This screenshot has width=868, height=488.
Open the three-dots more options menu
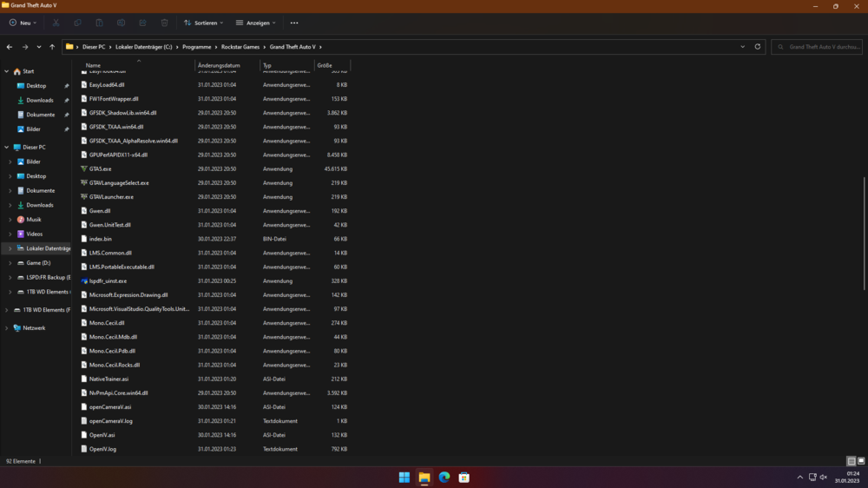(294, 23)
